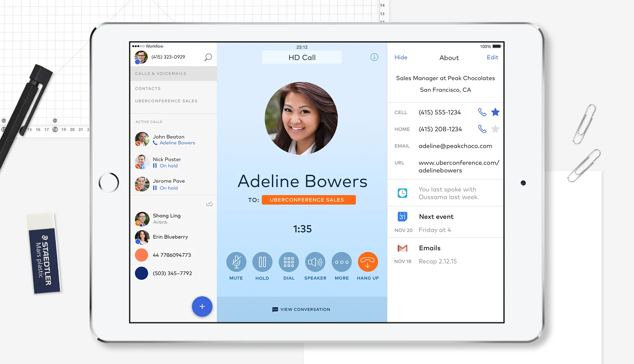Viewport: 634px width, 364px height.
Task: Open the (503) 345-7792 call entry
Action: click(174, 273)
